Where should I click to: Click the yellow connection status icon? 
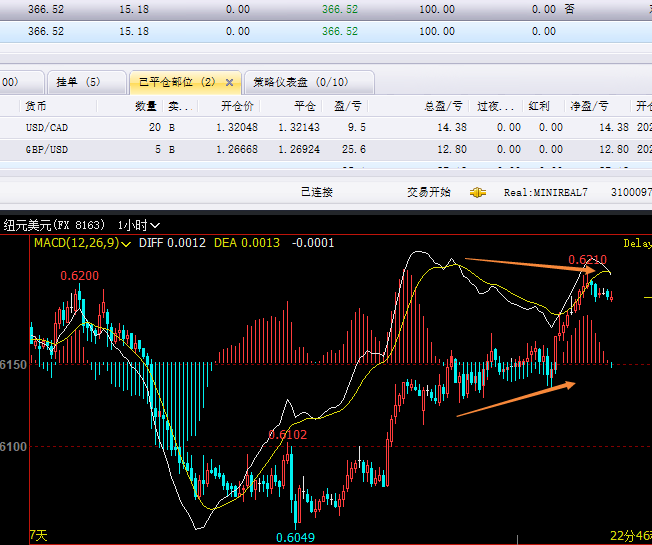click(478, 192)
